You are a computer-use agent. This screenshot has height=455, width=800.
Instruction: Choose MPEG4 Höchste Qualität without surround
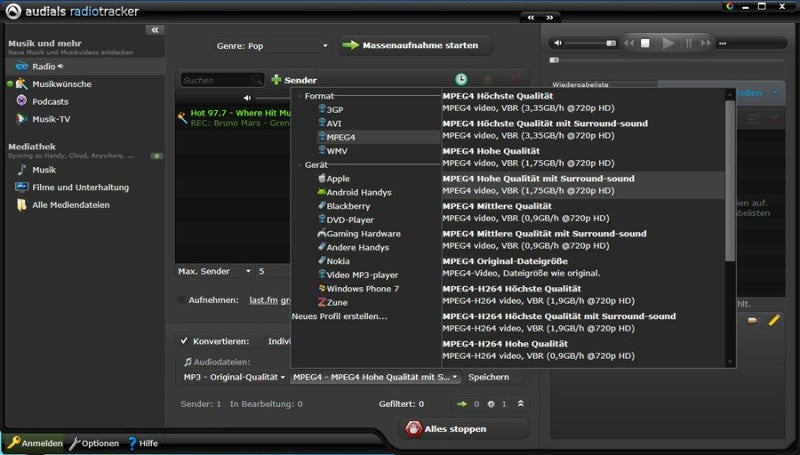pyautogui.click(x=583, y=102)
